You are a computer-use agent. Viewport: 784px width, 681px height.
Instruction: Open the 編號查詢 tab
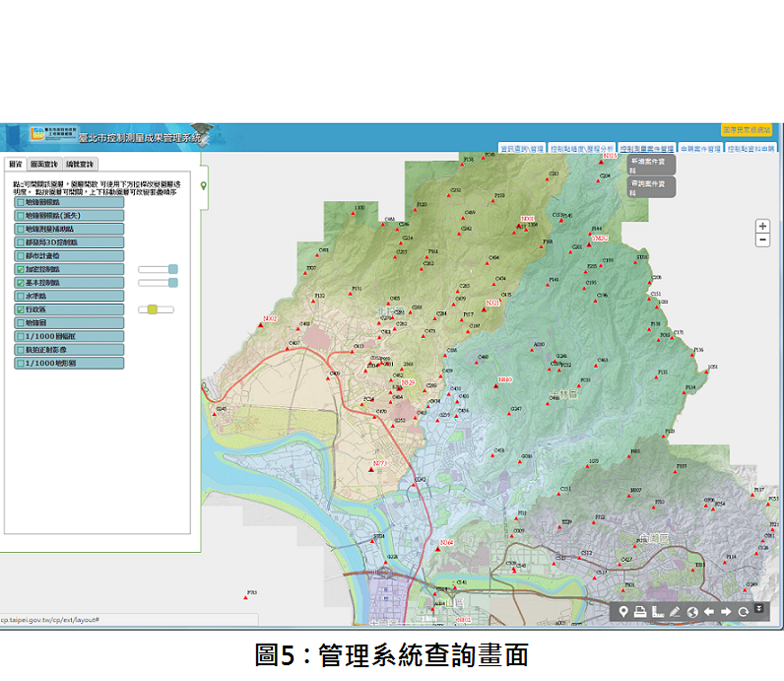pos(79,165)
